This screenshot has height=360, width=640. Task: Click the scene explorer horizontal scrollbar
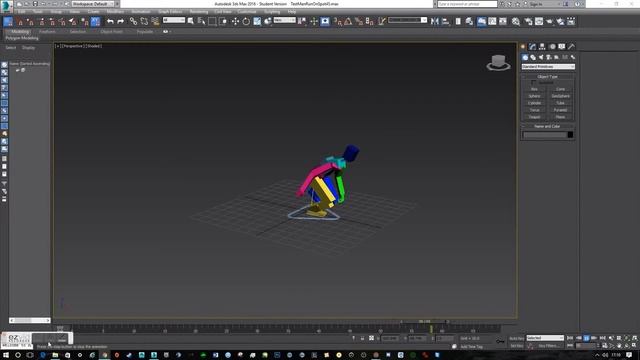[x=30, y=320]
